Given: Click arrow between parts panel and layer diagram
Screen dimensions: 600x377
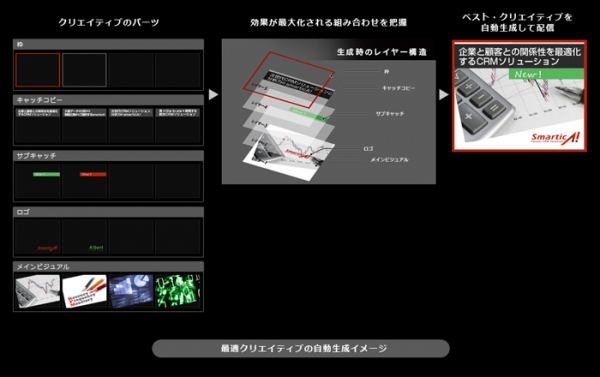Looking at the screenshot, I should pos(213,95).
